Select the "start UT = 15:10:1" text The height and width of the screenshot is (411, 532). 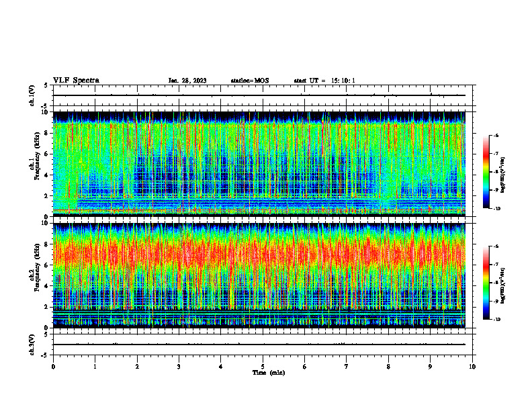(x=324, y=81)
